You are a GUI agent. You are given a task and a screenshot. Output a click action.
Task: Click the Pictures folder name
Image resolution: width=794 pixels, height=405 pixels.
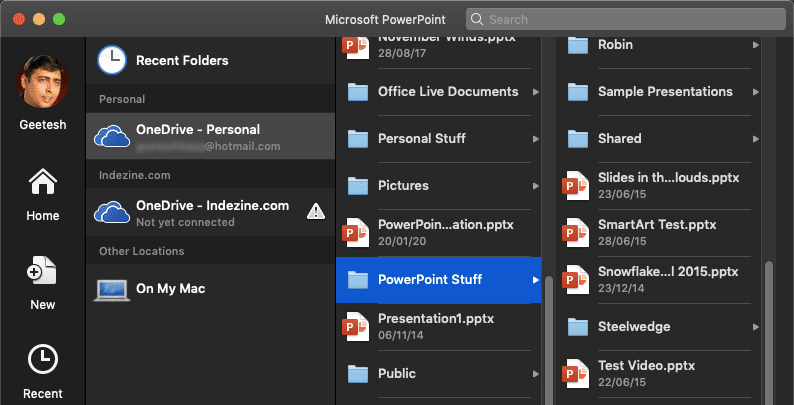[x=403, y=186]
